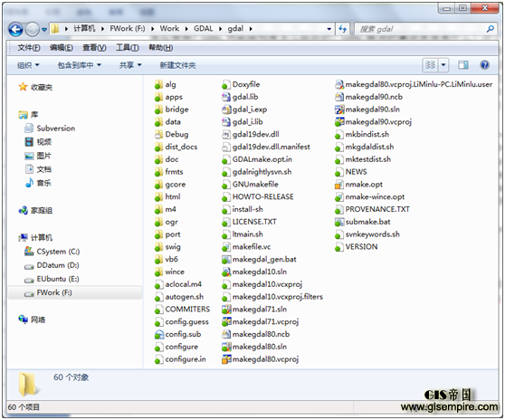The width and height of the screenshot is (505, 420).
Task: Click the 搜索 gdal search field
Action: [420, 29]
